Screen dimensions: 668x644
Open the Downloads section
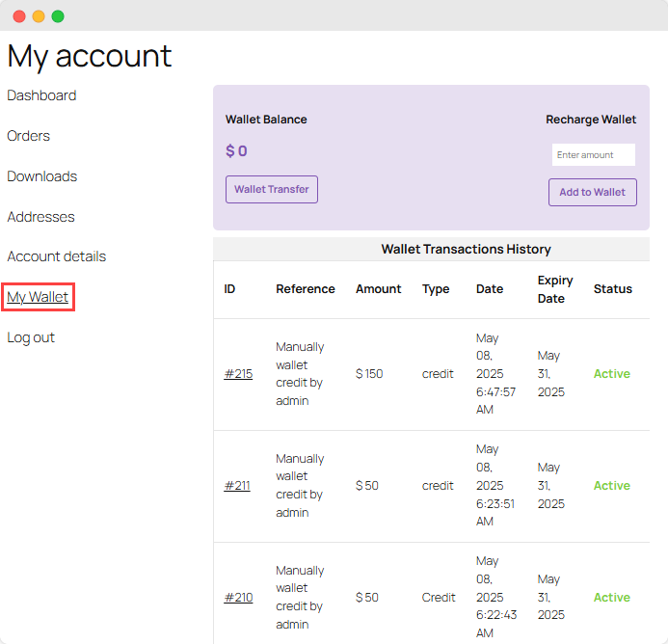click(x=42, y=176)
